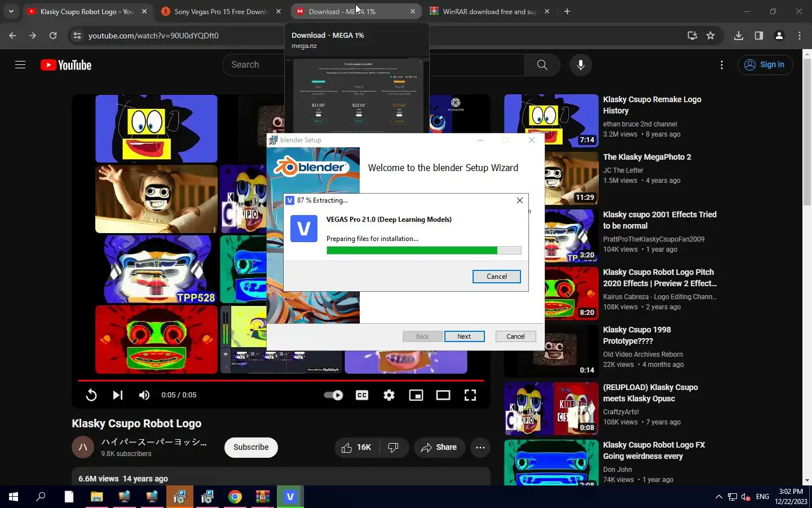Toggle Chrome side panel

(x=759, y=36)
